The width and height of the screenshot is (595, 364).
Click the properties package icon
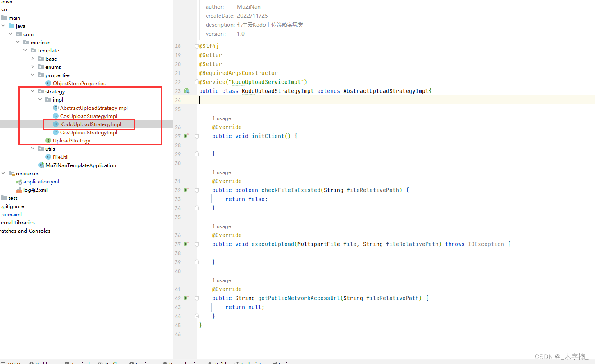[41, 75]
